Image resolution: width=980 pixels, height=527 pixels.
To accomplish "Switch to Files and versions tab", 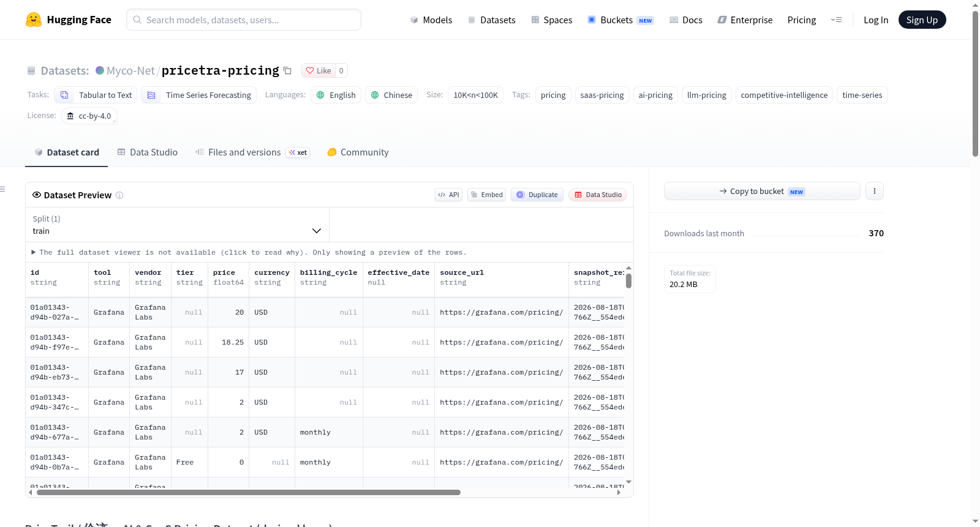I will click(252, 152).
